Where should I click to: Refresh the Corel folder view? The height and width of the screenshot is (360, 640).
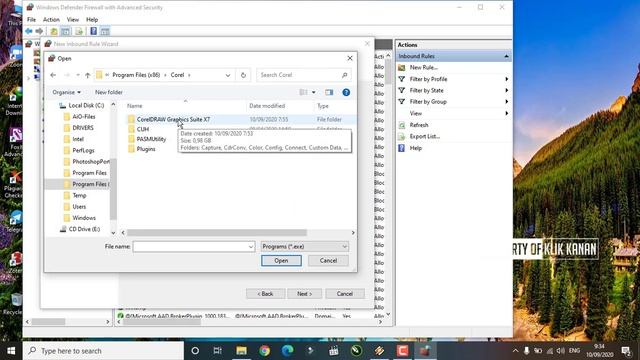243,75
